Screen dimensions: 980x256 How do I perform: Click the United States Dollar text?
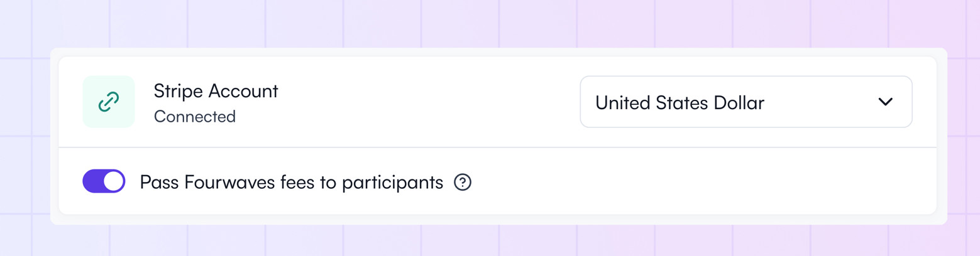click(680, 102)
